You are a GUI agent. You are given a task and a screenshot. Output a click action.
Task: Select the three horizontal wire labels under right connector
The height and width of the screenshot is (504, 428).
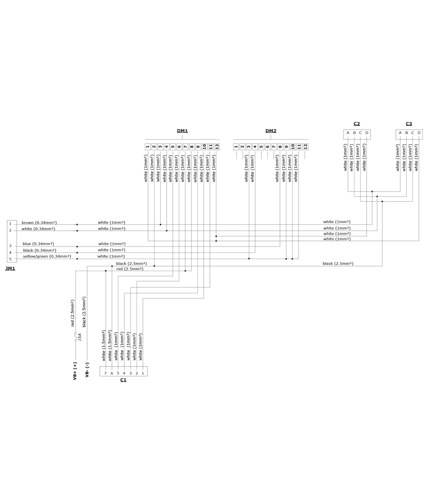(336, 233)
